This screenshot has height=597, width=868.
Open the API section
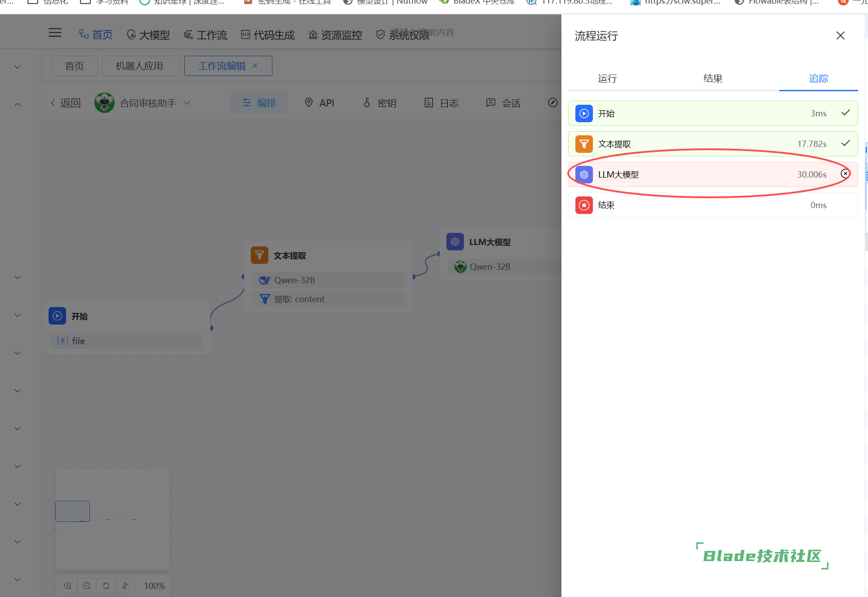click(x=320, y=103)
